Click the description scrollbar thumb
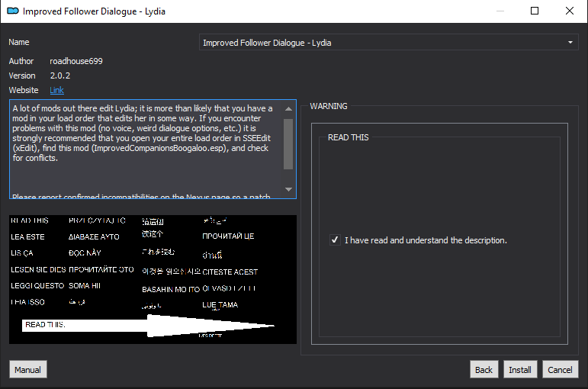Viewport: 588px width, 389px height. [x=288, y=144]
